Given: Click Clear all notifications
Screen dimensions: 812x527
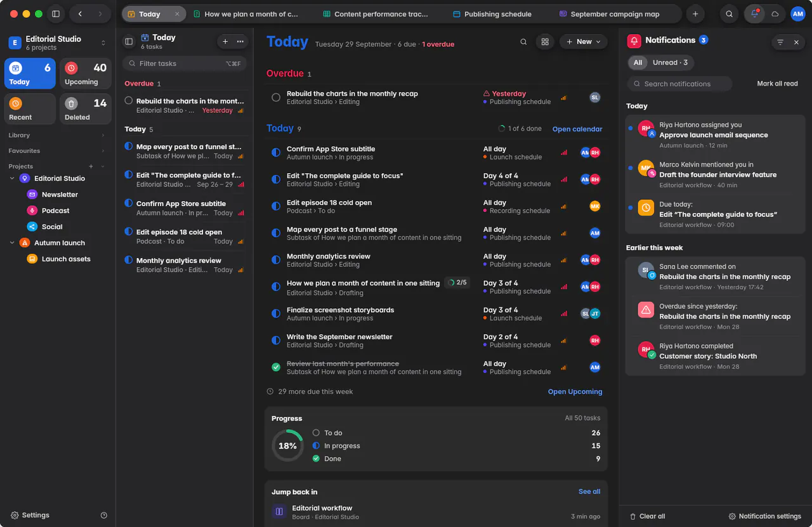Looking at the screenshot, I should coord(647,516).
